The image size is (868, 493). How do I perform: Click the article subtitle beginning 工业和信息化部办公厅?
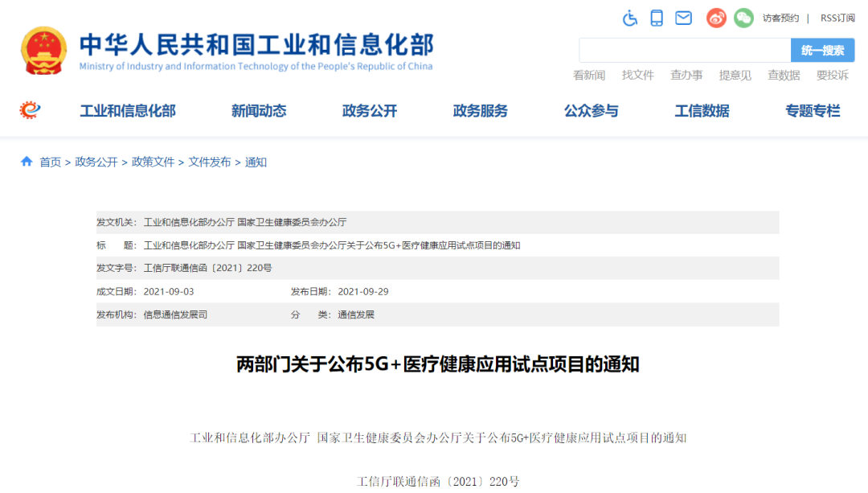point(438,438)
